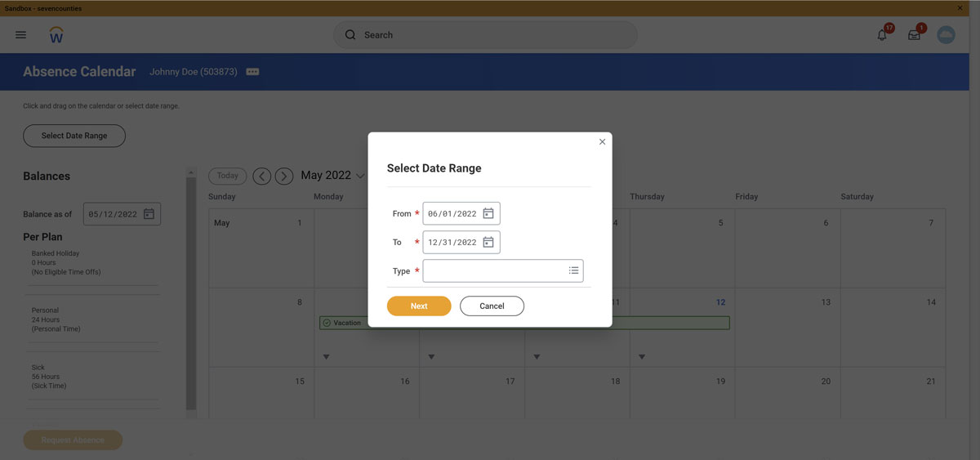980x460 pixels.
Task: Select May 7 on the calendar
Action: point(893,248)
